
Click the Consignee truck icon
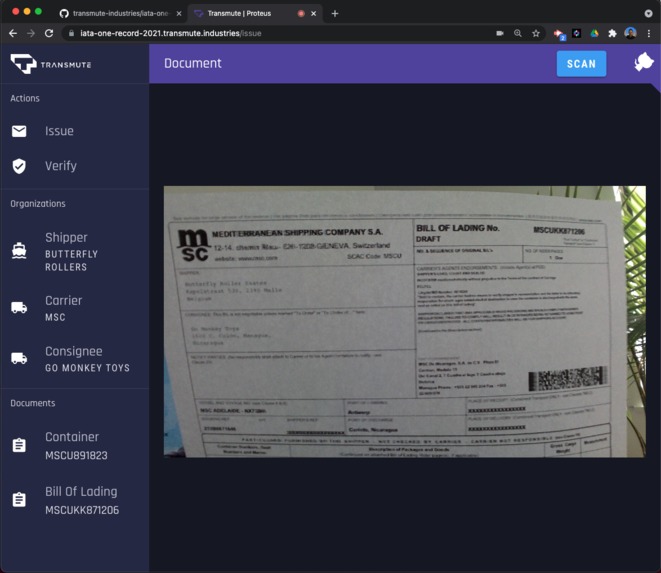(19, 358)
